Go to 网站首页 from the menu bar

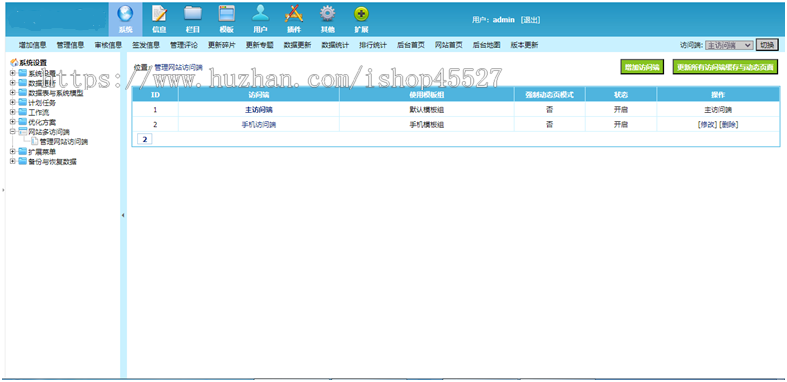tap(449, 45)
